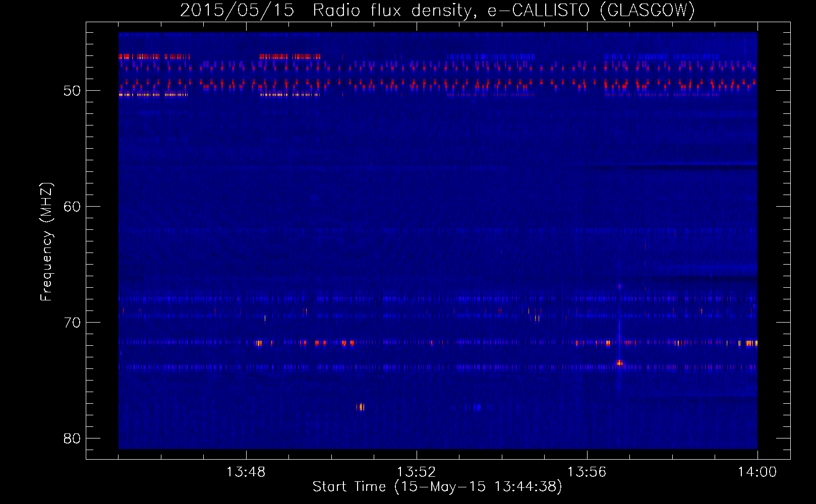Click the orange spot near 77 MHz around 13:50
The width and height of the screenshot is (816, 504).
tap(361, 407)
